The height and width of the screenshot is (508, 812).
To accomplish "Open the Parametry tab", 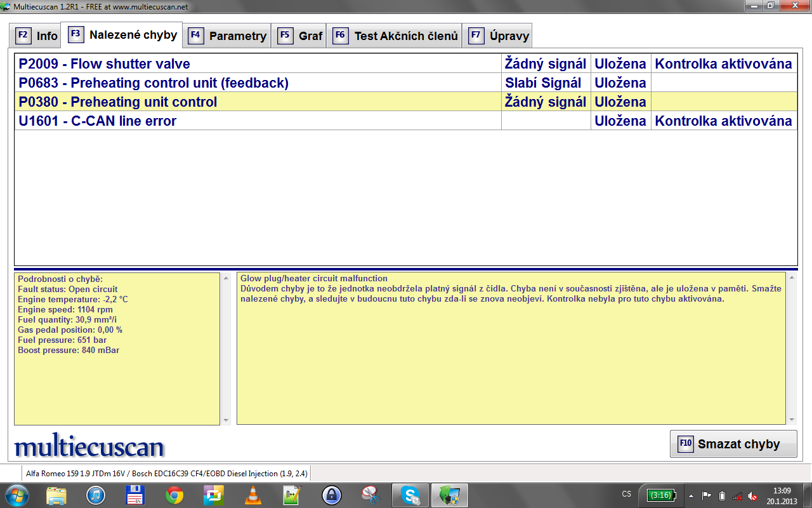I will click(228, 36).
